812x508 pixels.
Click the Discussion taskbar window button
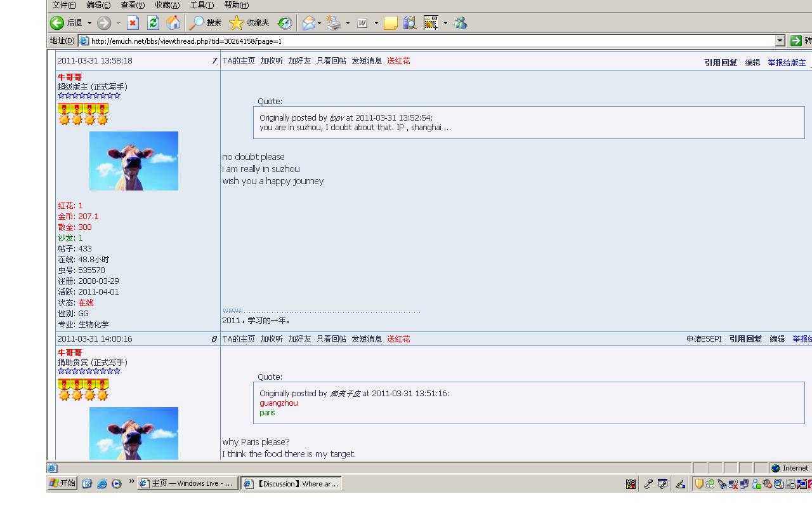291,484
